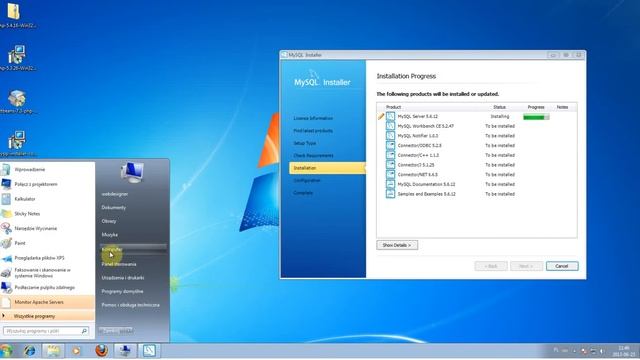Click the MySQL Installer taskbar button
The image size is (640, 360).
[x=149, y=351]
